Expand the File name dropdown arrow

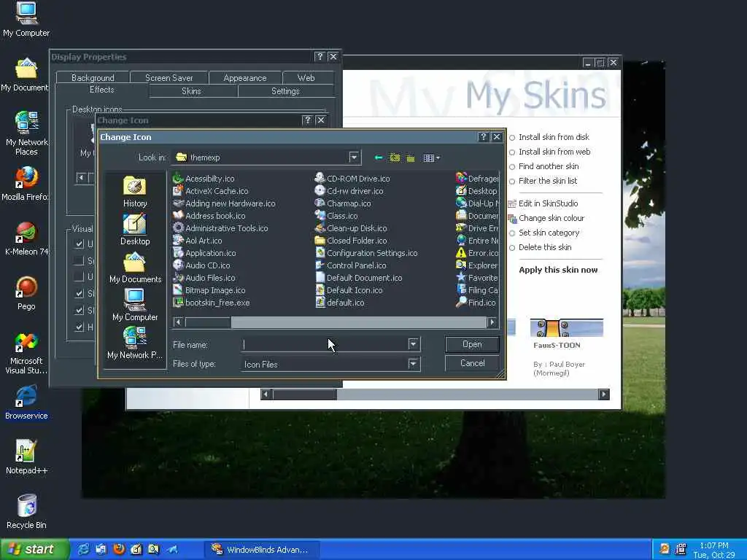pyautogui.click(x=413, y=344)
